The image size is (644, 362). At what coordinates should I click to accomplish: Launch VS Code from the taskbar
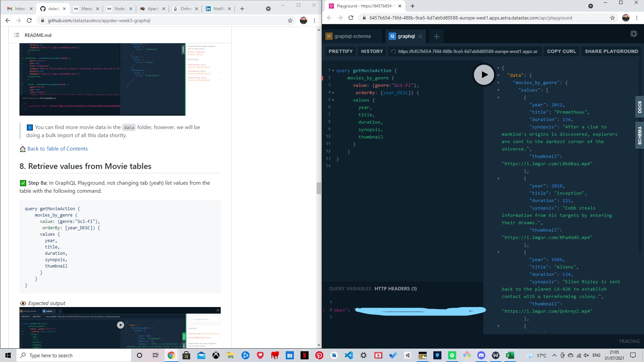[349, 355]
